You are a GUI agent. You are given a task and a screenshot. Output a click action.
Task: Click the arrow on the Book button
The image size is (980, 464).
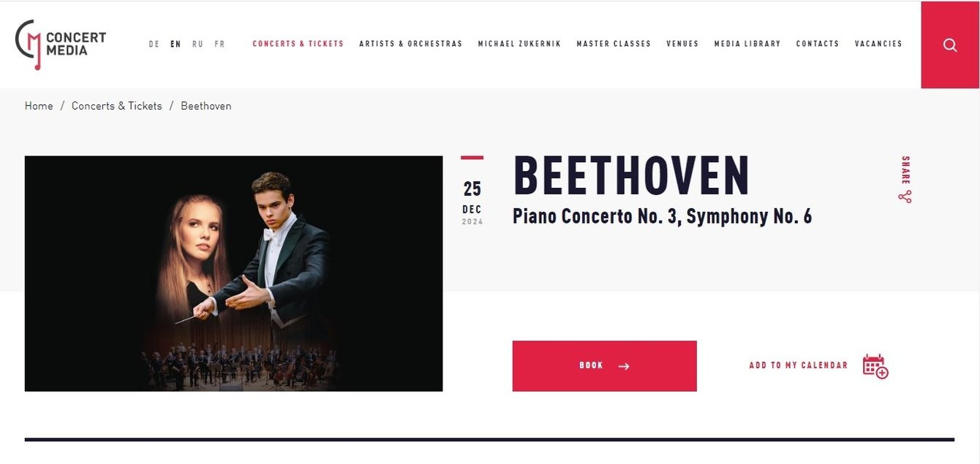point(624,366)
